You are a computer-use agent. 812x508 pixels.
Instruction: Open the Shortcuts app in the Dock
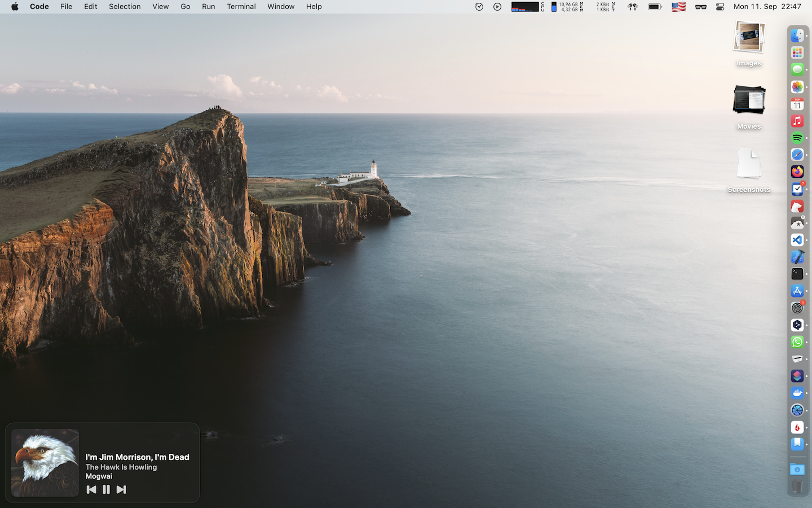(797, 376)
